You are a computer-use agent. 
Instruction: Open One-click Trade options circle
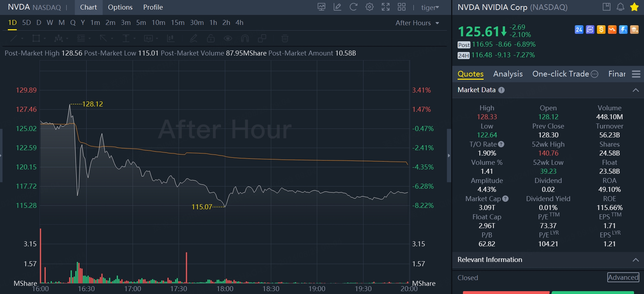point(594,74)
